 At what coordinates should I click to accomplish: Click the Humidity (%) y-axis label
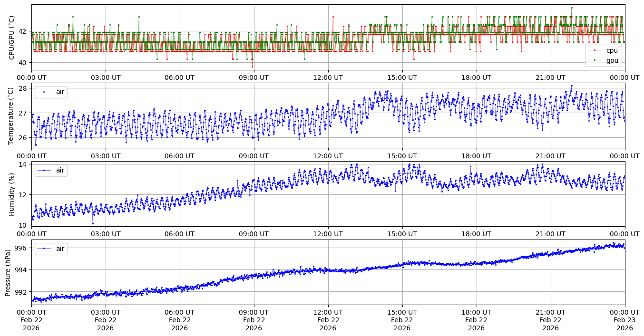12,194
